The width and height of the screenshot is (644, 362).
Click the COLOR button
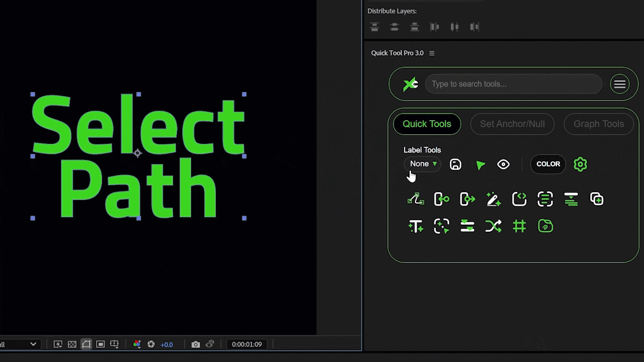point(548,164)
